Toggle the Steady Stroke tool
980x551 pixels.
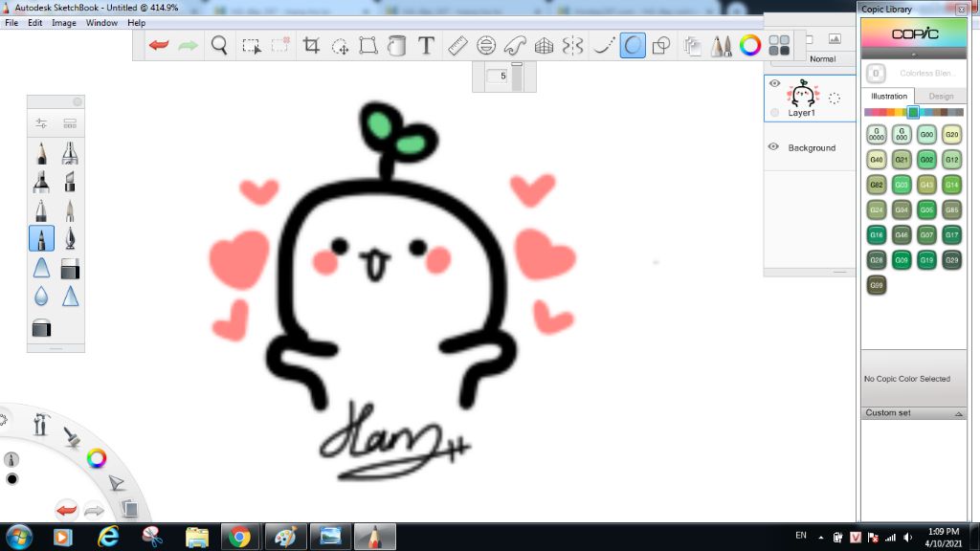pyautogui.click(x=603, y=45)
